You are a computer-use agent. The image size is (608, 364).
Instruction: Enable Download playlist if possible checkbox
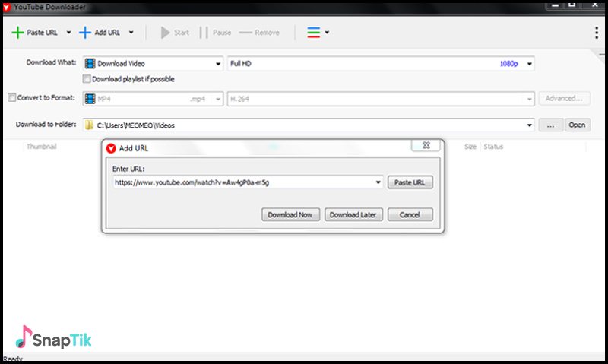87,79
